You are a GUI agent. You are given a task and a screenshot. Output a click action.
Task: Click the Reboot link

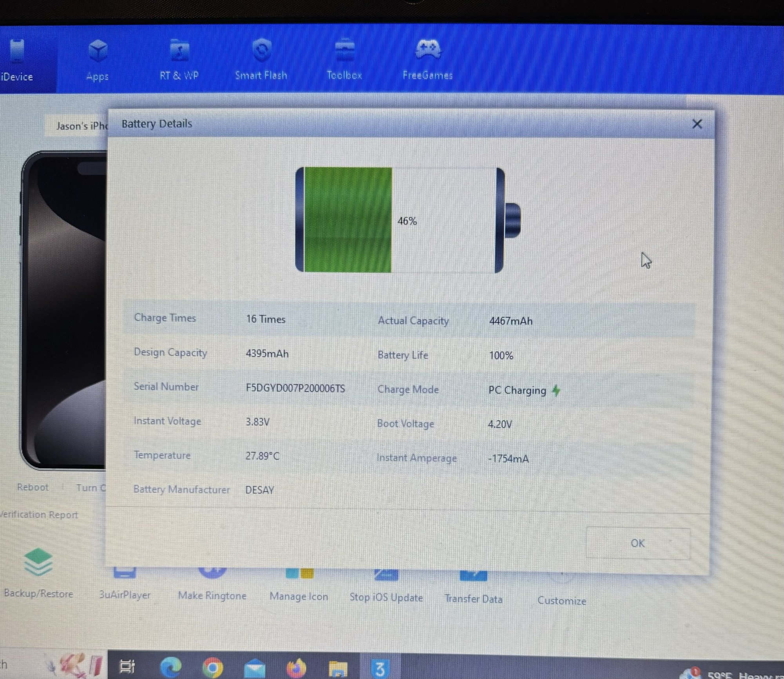point(33,487)
